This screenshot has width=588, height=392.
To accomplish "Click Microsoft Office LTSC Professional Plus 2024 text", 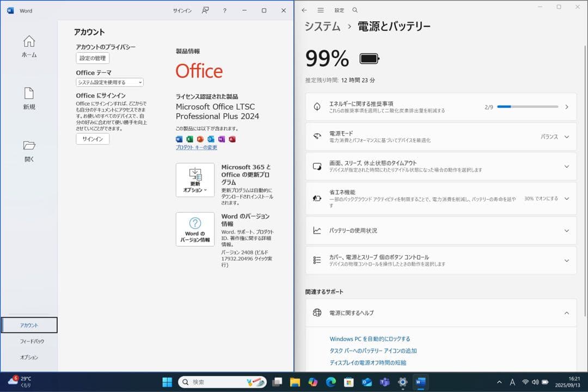I will point(217,112).
